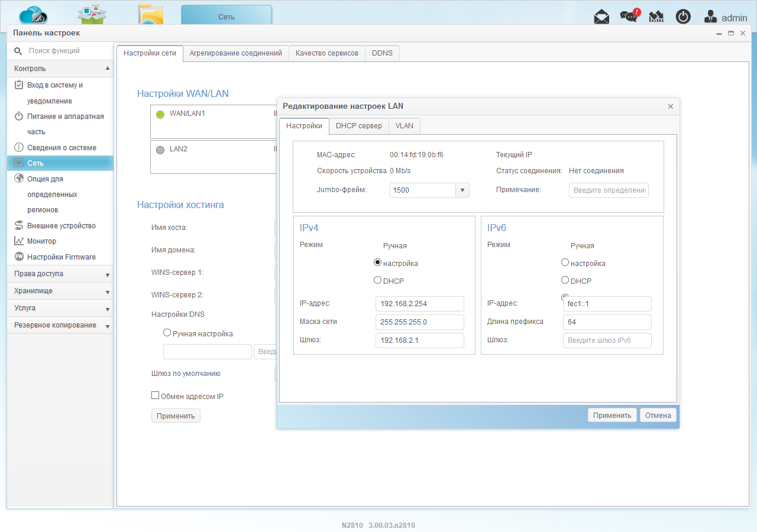Expand the 'Услуга' section

60,308
